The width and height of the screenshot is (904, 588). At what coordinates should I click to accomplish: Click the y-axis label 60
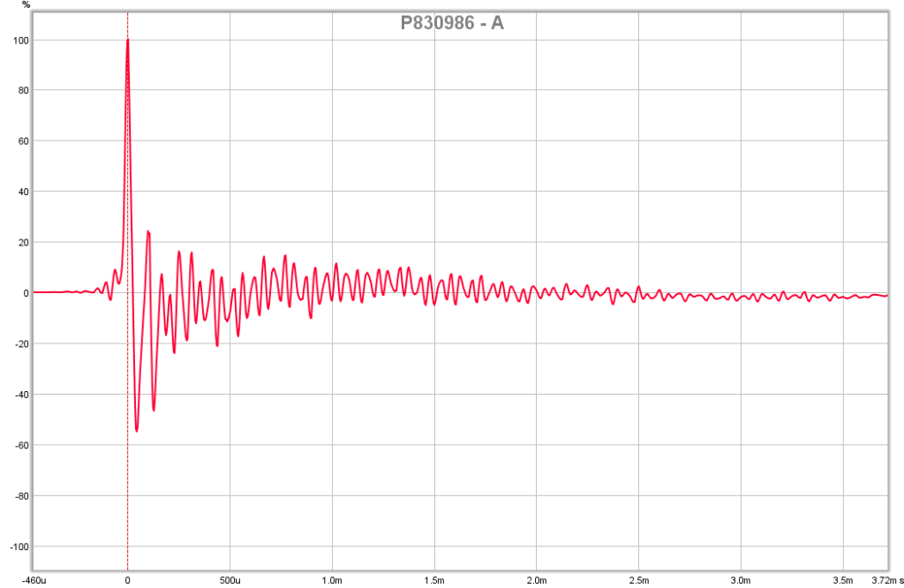[24, 141]
